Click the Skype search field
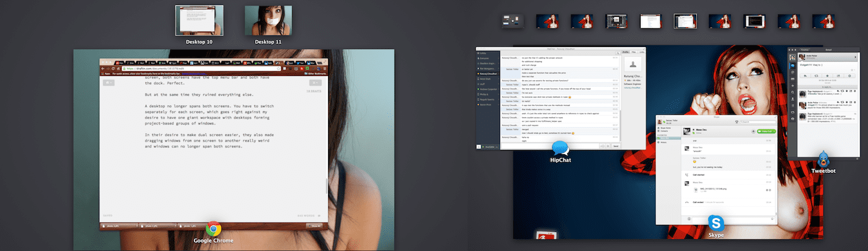 pyautogui.click(x=757, y=122)
